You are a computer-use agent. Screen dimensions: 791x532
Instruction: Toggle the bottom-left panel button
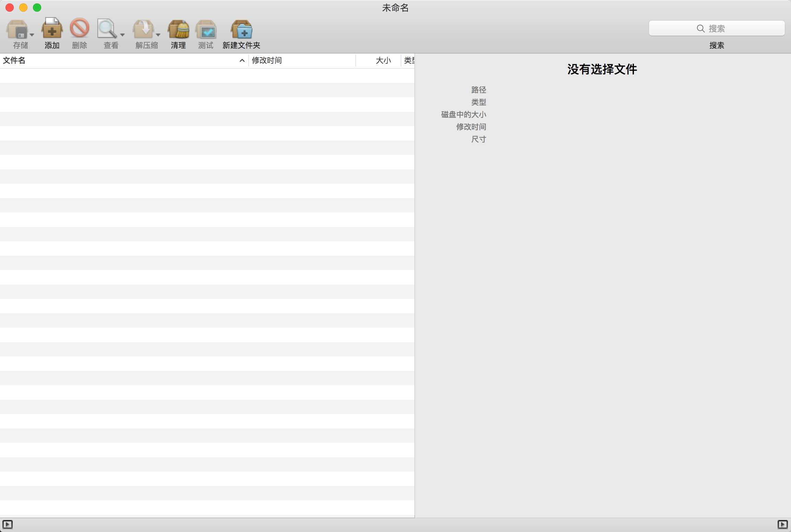coord(8,524)
